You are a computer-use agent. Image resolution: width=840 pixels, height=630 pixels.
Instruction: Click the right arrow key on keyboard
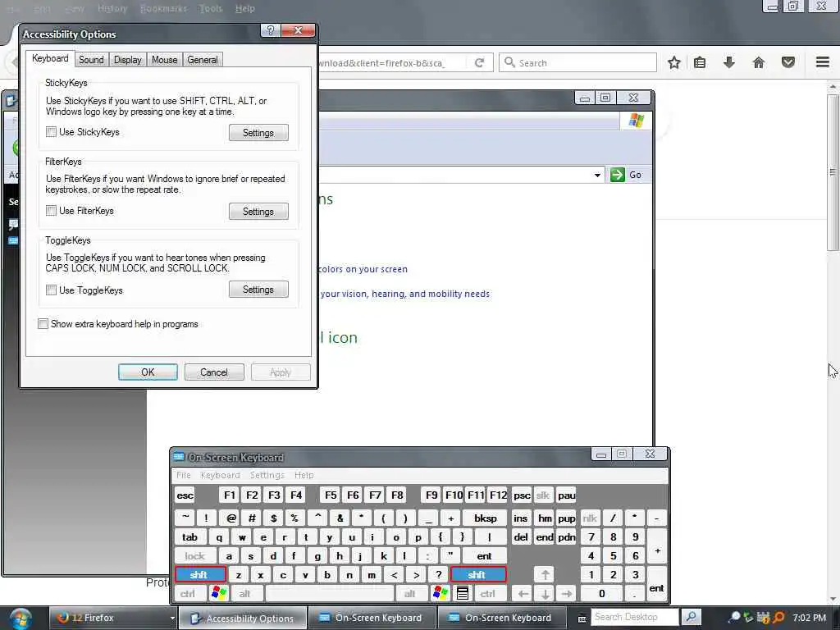pyautogui.click(x=567, y=594)
